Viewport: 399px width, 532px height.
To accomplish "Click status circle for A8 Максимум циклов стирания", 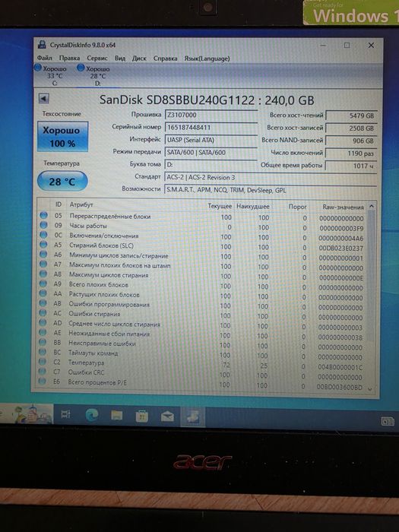I will 43,274.
